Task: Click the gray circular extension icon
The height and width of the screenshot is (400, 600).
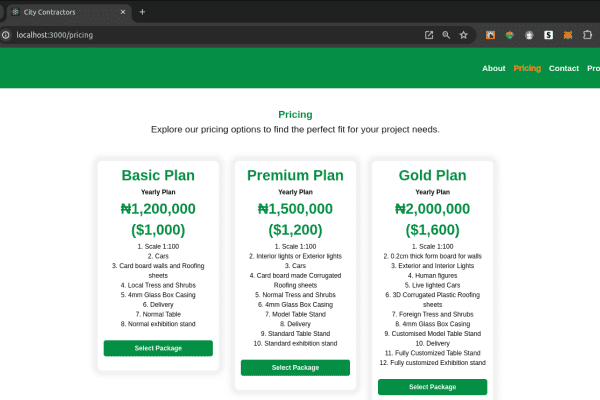Action: (529, 35)
